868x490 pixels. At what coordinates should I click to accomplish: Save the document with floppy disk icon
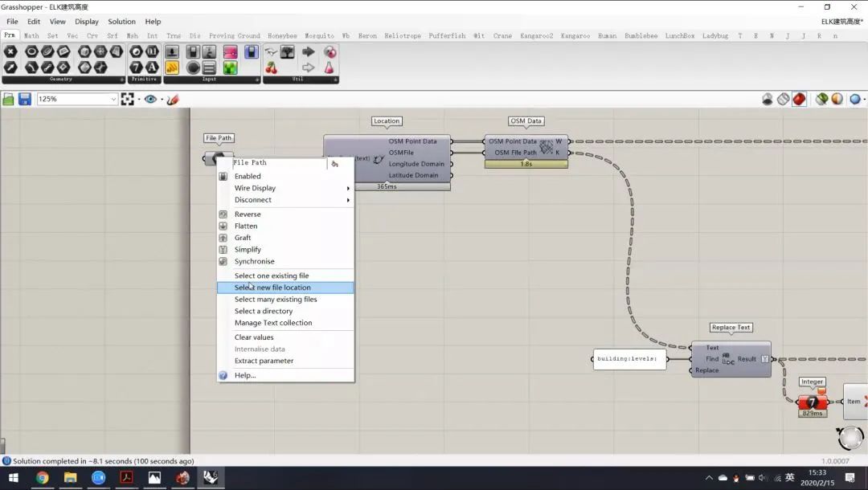coord(24,99)
